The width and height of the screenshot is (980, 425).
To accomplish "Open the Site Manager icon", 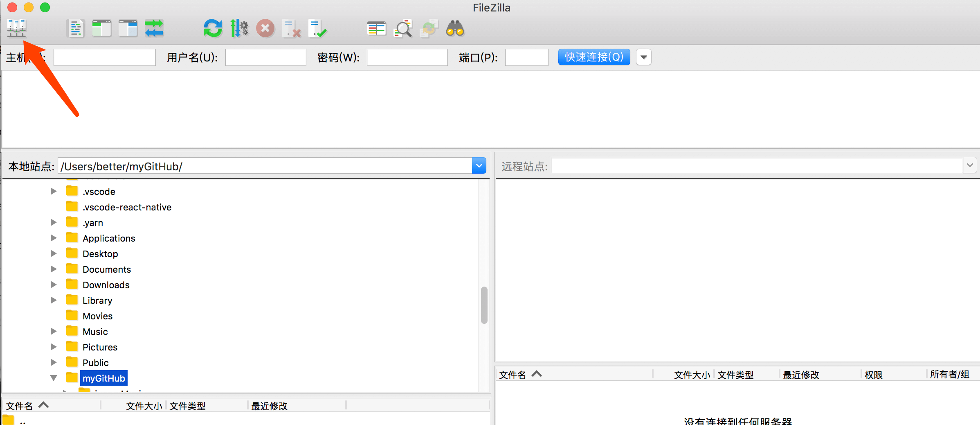I will click(16, 28).
